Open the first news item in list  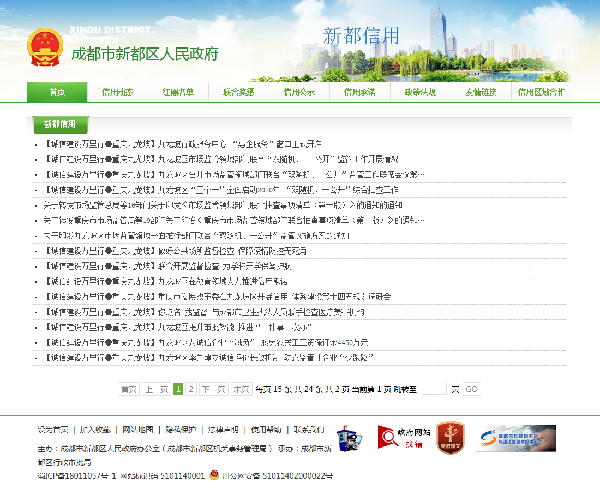pyautogui.click(x=183, y=144)
